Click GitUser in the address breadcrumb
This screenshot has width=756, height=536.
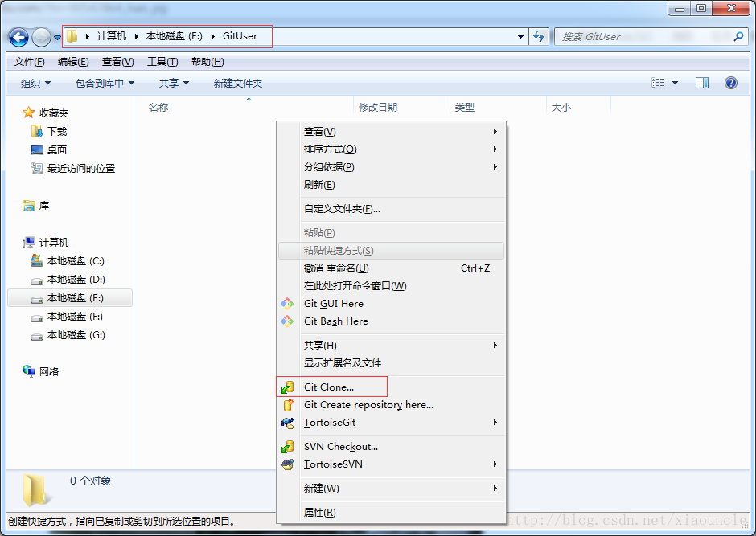(240, 36)
